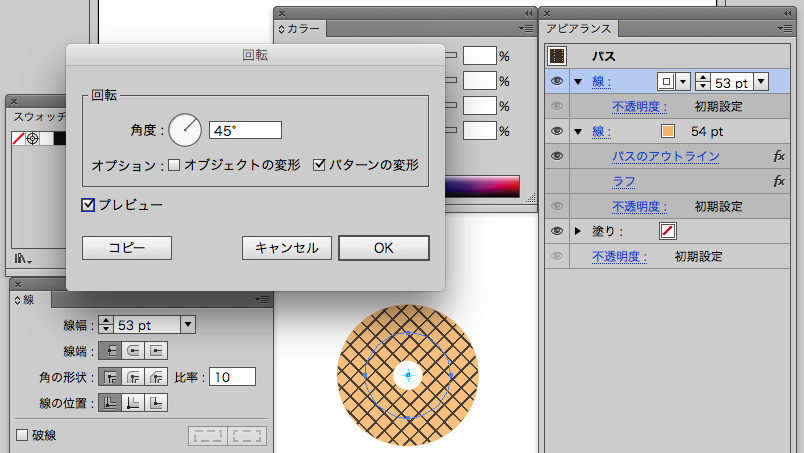Screen dimensions: 804x453
Task: Open the Color panel options menu
Action: pos(526,29)
